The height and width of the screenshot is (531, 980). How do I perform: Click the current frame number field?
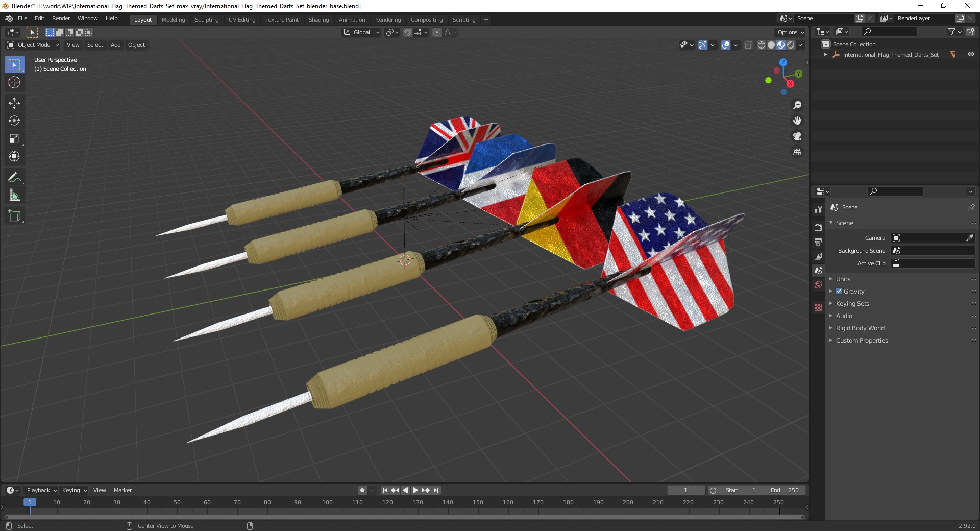click(685, 490)
